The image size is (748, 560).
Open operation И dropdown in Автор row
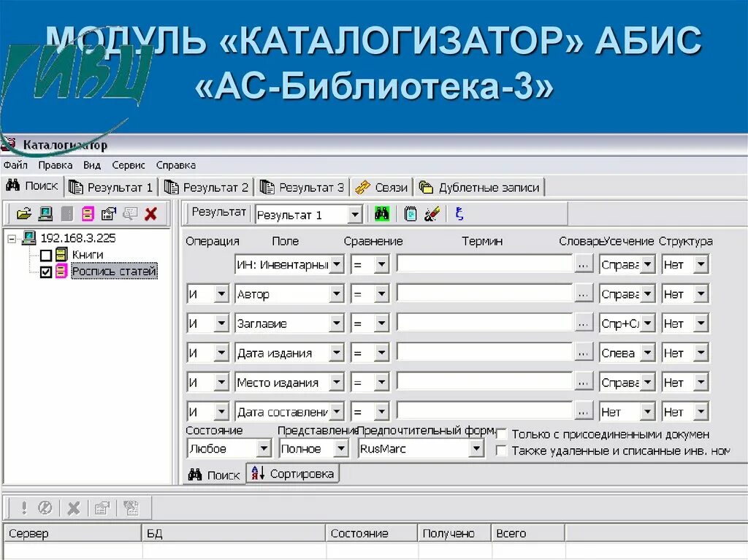[x=221, y=294]
